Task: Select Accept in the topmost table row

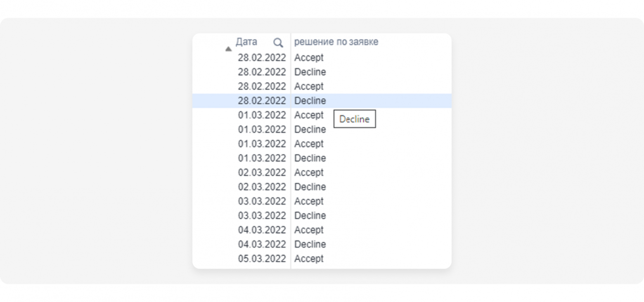Action: (309, 57)
